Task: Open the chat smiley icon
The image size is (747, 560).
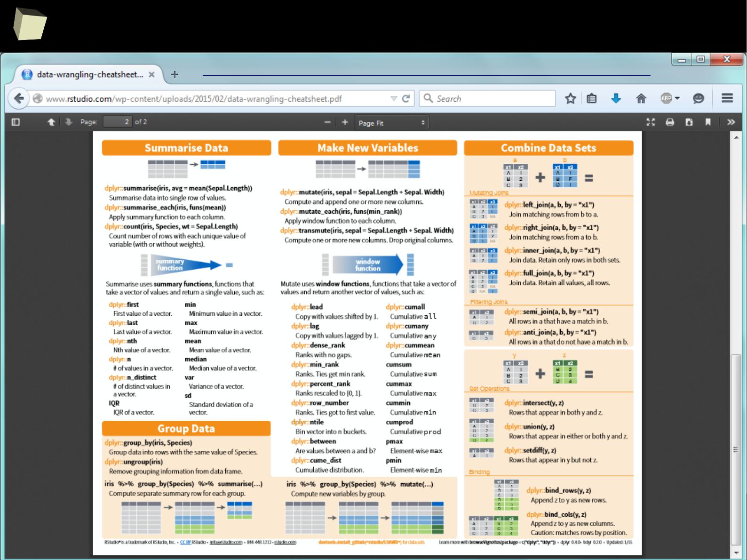Action: tap(699, 98)
